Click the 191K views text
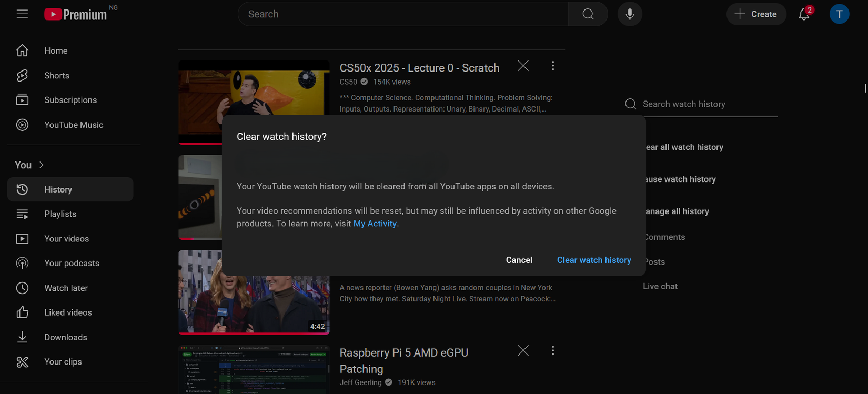Image resolution: width=868 pixels, height=394 pixels. 417,382
